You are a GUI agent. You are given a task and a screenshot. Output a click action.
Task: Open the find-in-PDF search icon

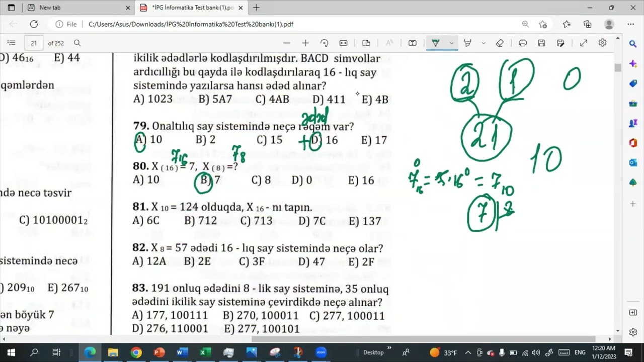[77, 43]
